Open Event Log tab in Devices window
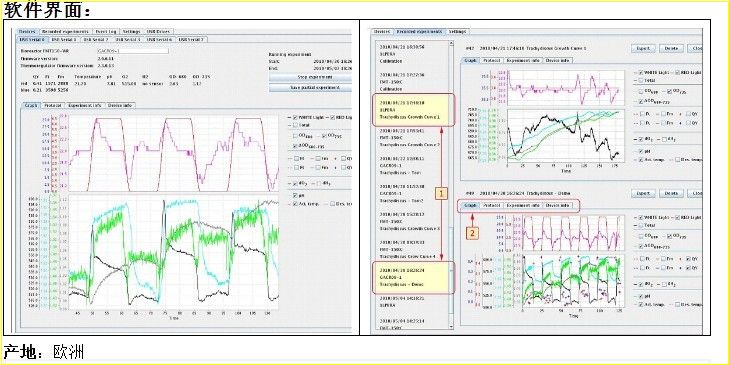The width and height of the screenshot is (729, 365). click(106, 32)
